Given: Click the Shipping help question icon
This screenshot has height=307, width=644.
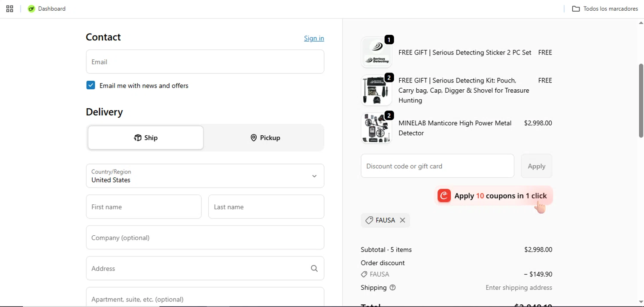Looking at the screenshot, I should pyautogui.click(x=392, y=288).
